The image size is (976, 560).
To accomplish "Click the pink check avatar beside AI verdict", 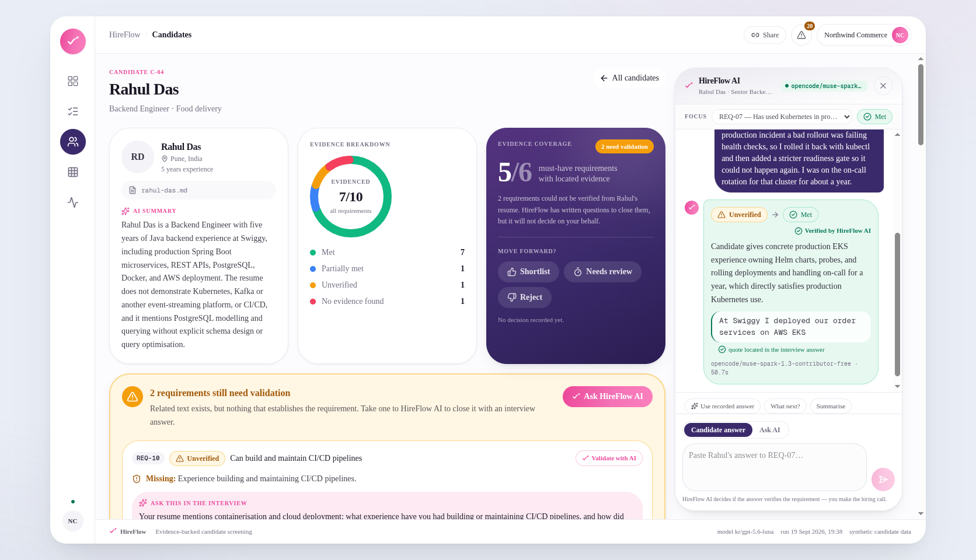I will pos(692,207).
